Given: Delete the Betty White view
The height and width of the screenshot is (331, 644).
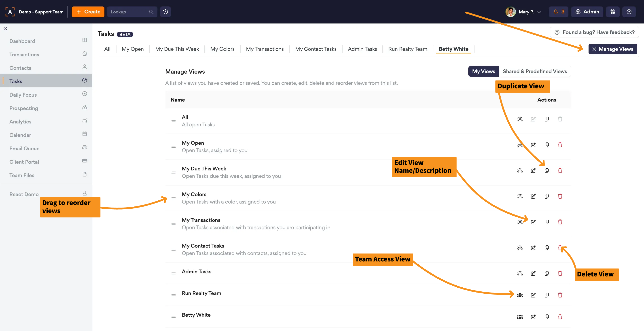Looking at the screenshot, I should click(x=560, y=317).
